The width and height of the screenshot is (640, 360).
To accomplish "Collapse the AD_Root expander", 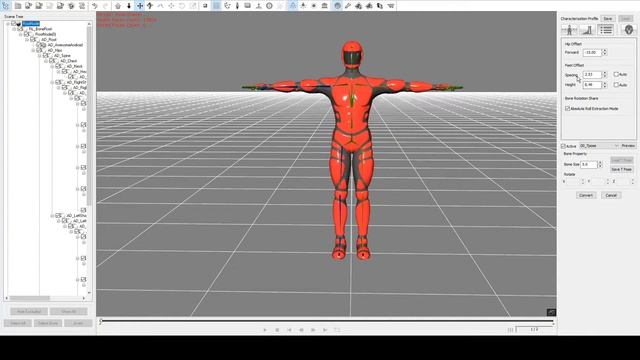I will tap(27, 40).
